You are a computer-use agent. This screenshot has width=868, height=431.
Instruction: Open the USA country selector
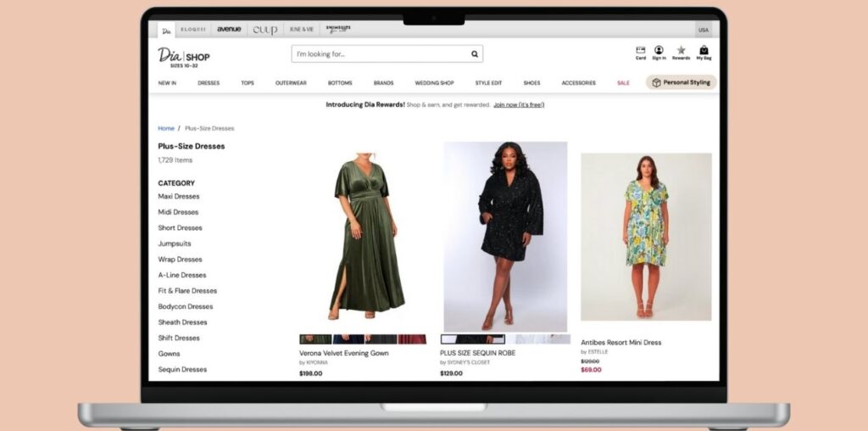(x=703, y=30)
